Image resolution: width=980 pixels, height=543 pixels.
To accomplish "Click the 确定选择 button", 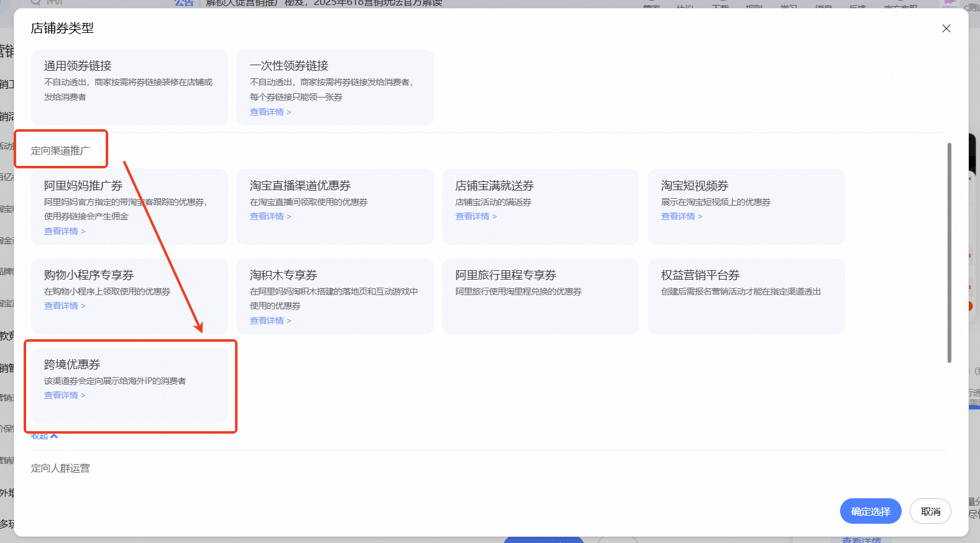I will (x=870, y=511).
